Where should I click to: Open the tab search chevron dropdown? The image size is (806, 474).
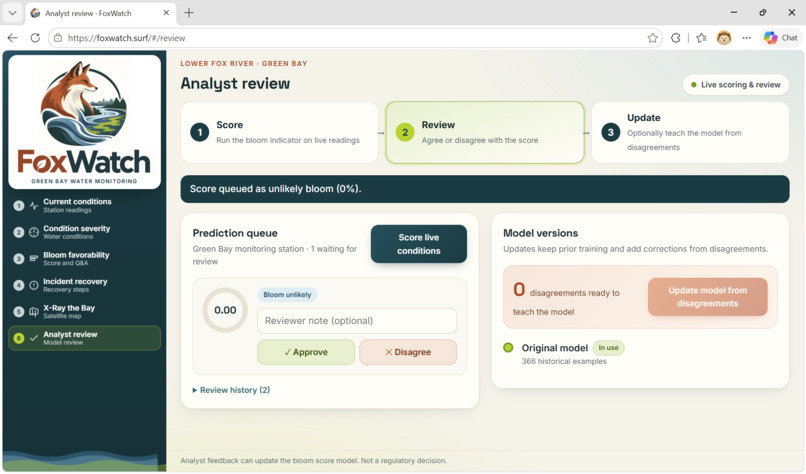12,13
